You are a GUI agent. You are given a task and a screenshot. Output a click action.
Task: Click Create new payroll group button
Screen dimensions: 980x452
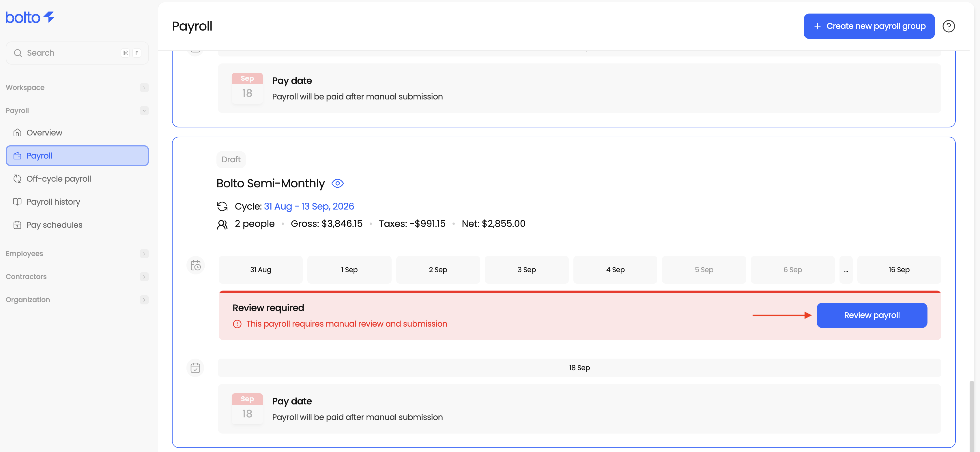pos(869,26)
